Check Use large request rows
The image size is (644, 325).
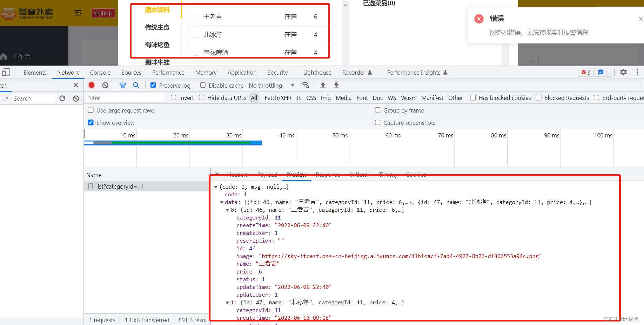(x=90, y=110)
